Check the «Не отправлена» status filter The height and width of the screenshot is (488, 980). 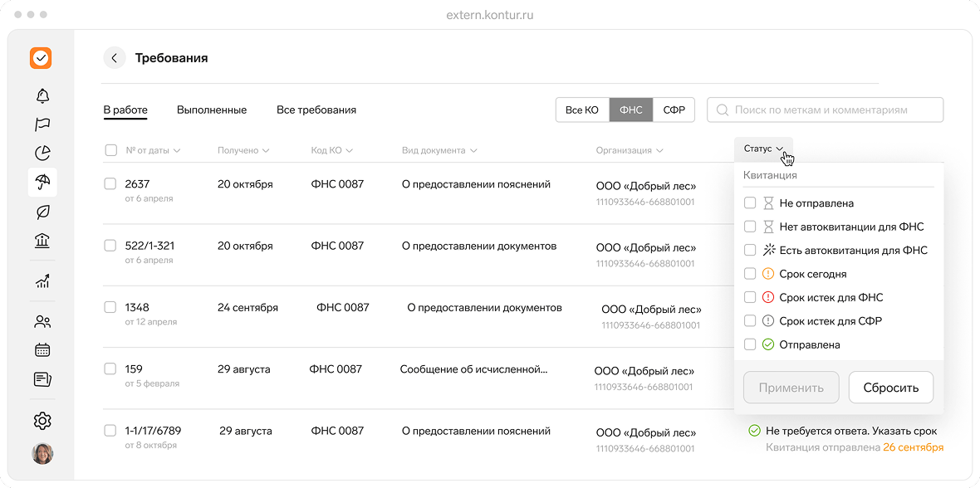pos(750,203)
